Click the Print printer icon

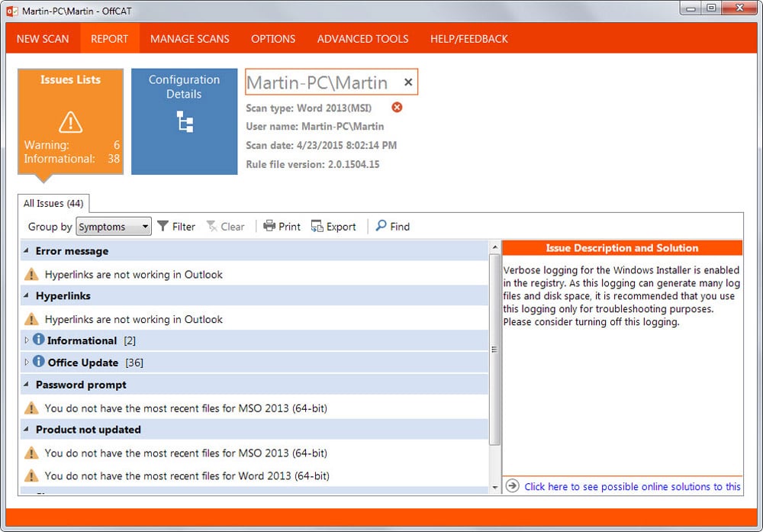269,226
